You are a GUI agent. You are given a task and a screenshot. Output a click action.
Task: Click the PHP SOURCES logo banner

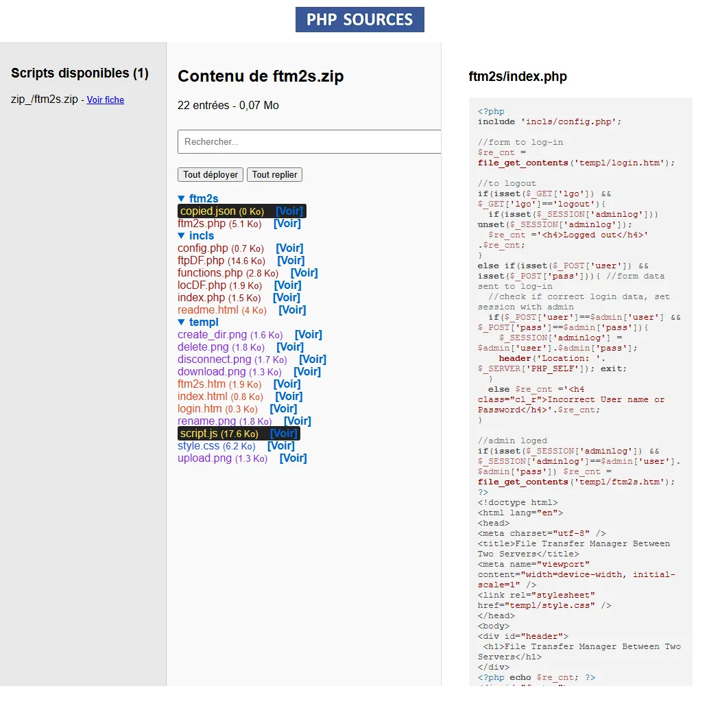click(359, 20)
